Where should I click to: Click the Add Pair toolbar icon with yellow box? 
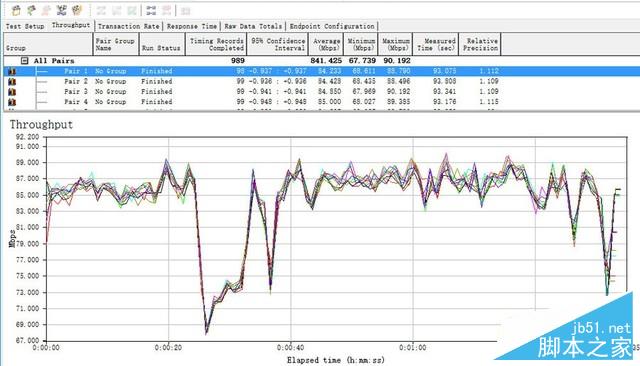coord(16,10)
